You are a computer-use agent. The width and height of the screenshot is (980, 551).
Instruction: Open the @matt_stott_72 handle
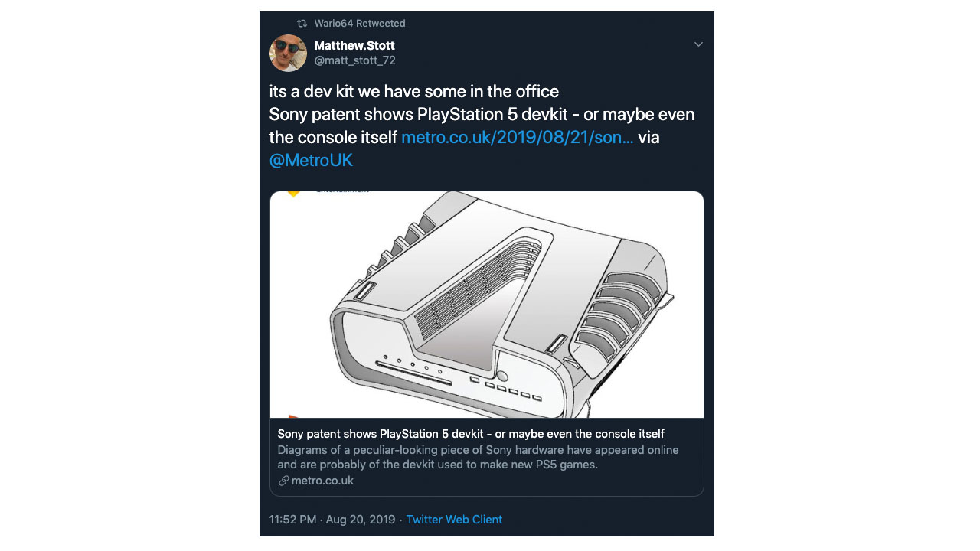coord(354,60)
